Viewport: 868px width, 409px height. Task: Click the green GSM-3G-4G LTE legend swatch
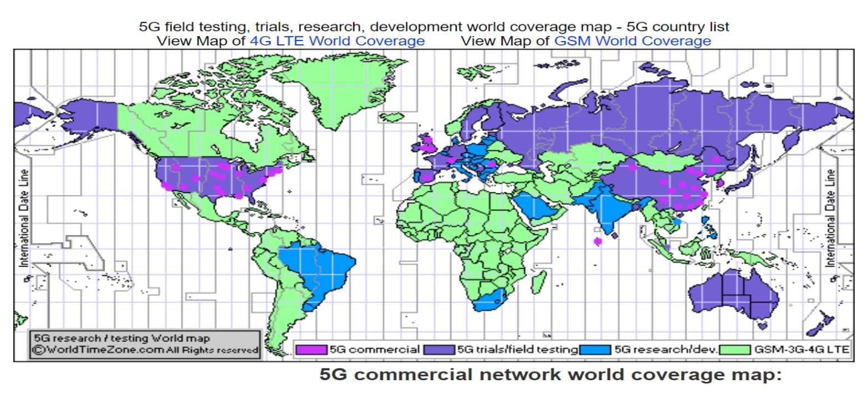[x=736, y=350]
